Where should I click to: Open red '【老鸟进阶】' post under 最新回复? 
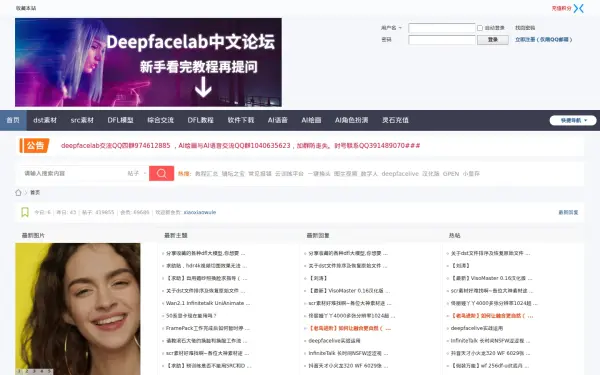tap(349, 328)
